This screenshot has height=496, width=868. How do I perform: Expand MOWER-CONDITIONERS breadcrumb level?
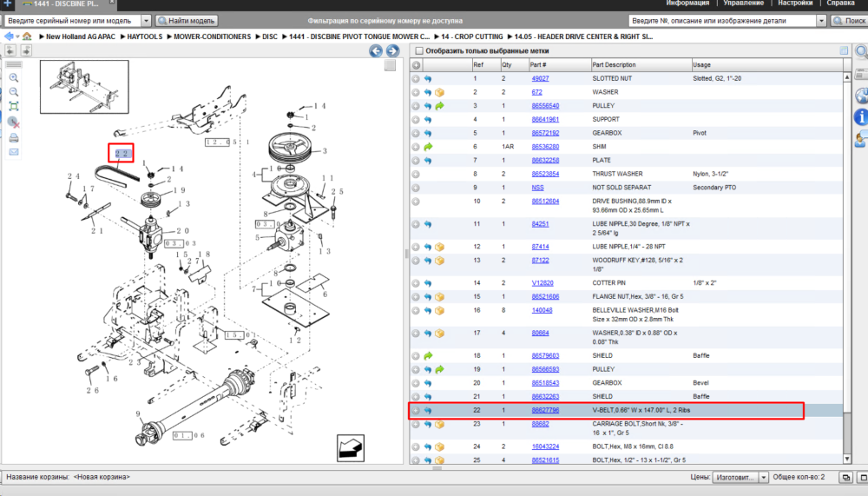[212, 36]
